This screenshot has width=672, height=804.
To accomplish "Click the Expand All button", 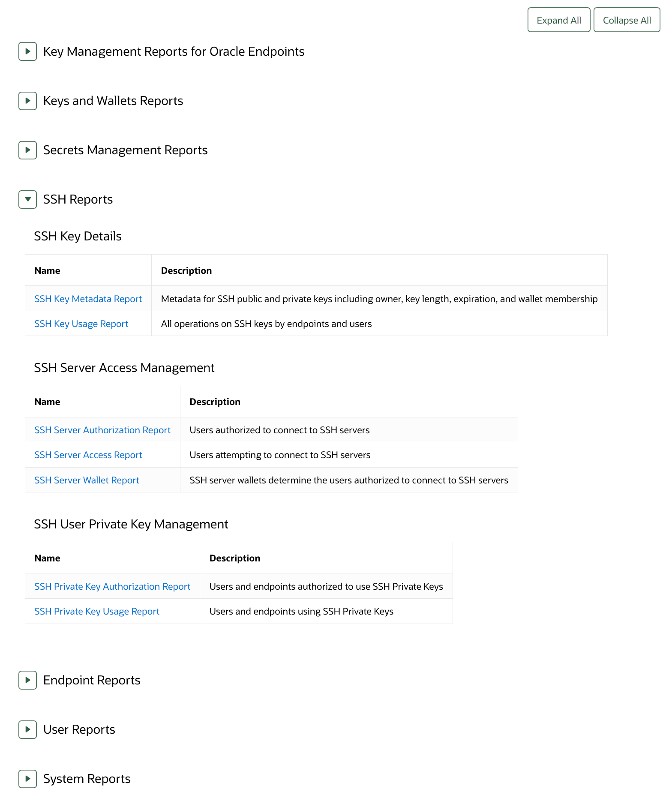I will tap(558, 20).
